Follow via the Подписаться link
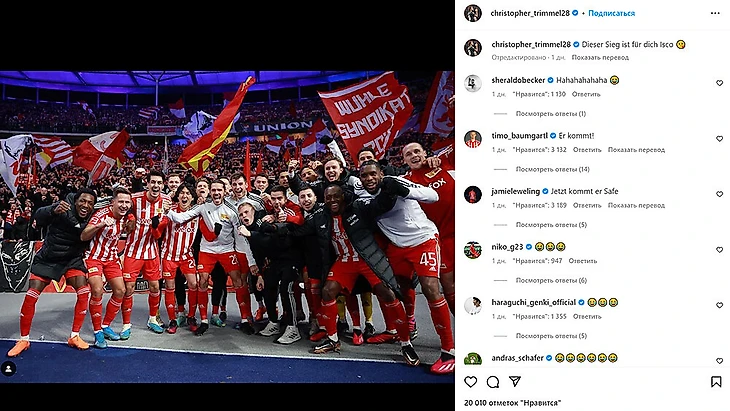 611,13
